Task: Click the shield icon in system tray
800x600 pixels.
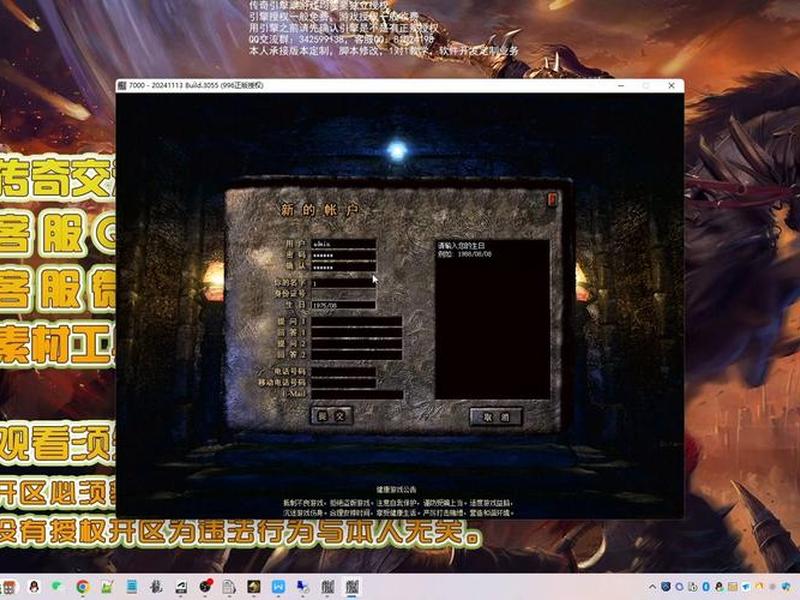Action: [666, 587]
